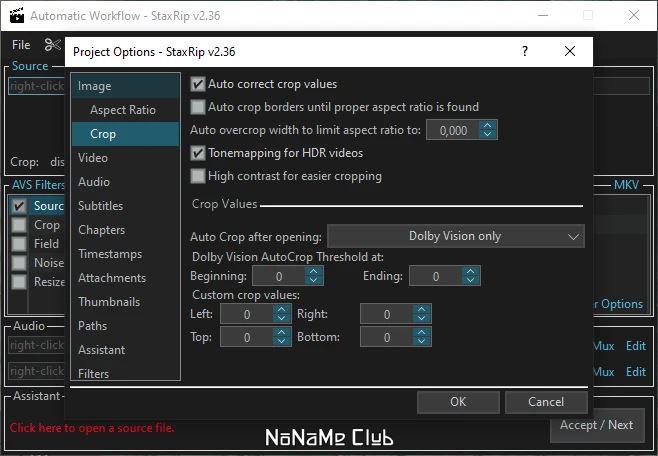
Task: Open the Attachments options page
Action: (125, 278)
